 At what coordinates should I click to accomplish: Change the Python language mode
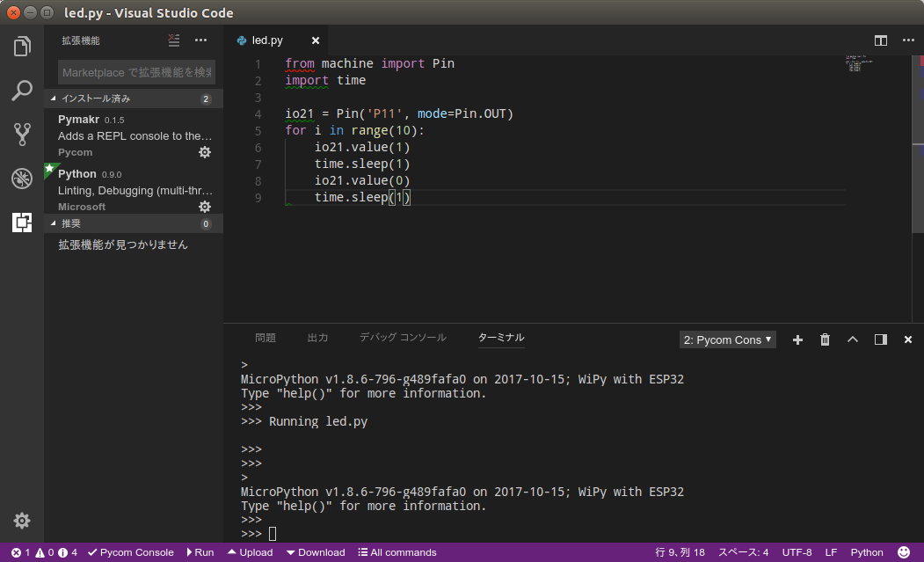867,552
